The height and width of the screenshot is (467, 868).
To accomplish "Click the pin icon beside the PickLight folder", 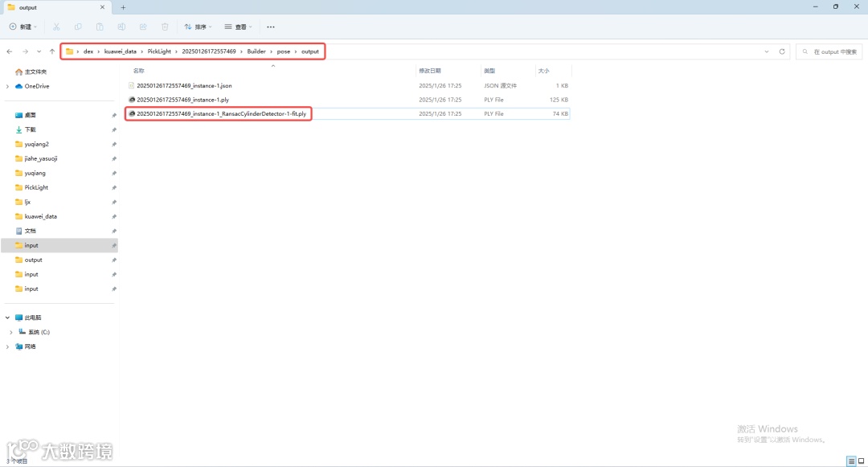I will point(114,187).
